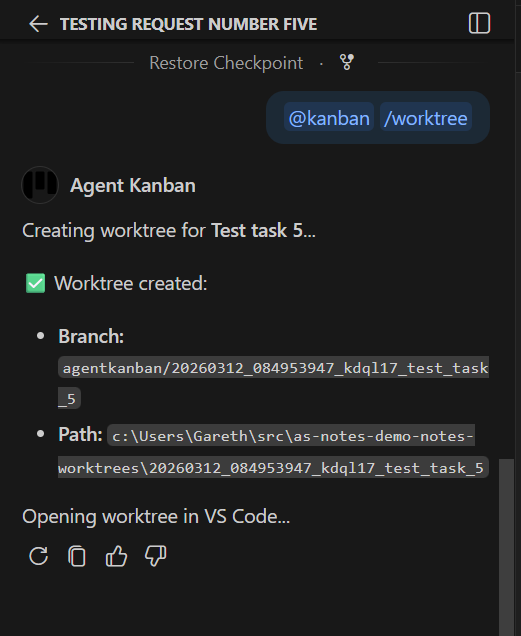Viewport: 521px width, 636px height.
Task: Click the chat title TESTING REQUEST NUMBER FIVE
Action: (x=189, y=24)
